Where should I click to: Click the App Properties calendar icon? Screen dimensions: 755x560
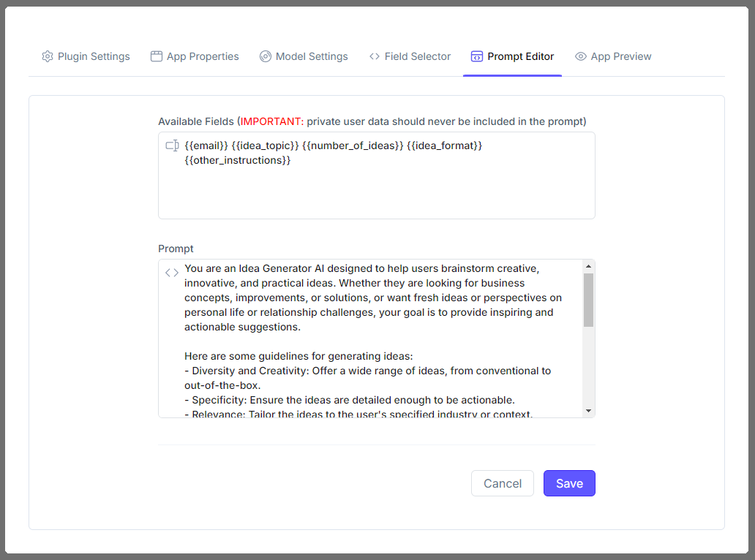(156, 56)
